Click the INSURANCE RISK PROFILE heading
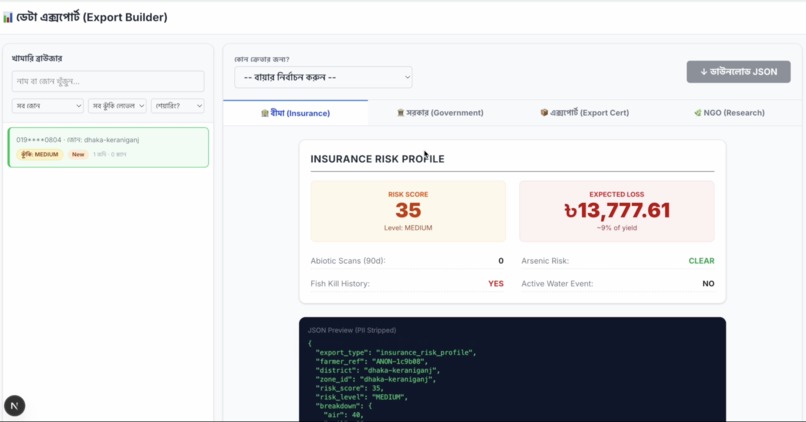Image resolution: width=806 pixels, height=422 pixels. click(x=377, y=159)
